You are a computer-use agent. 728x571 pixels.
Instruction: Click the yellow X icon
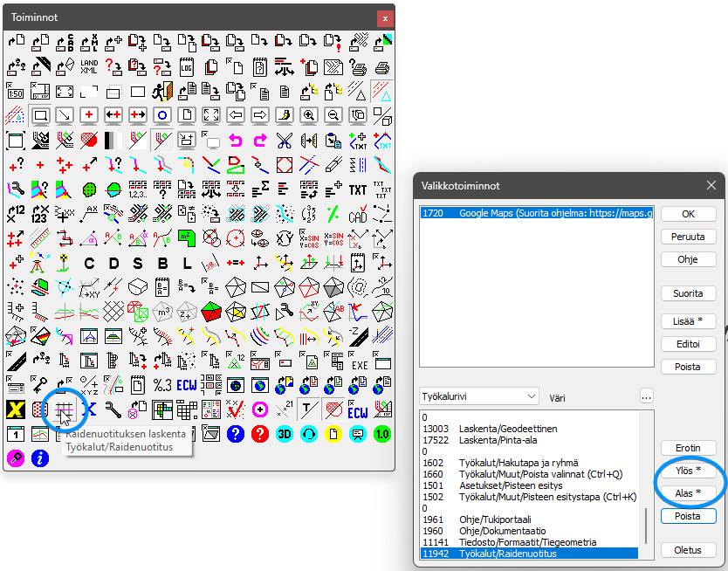[16, 409]
